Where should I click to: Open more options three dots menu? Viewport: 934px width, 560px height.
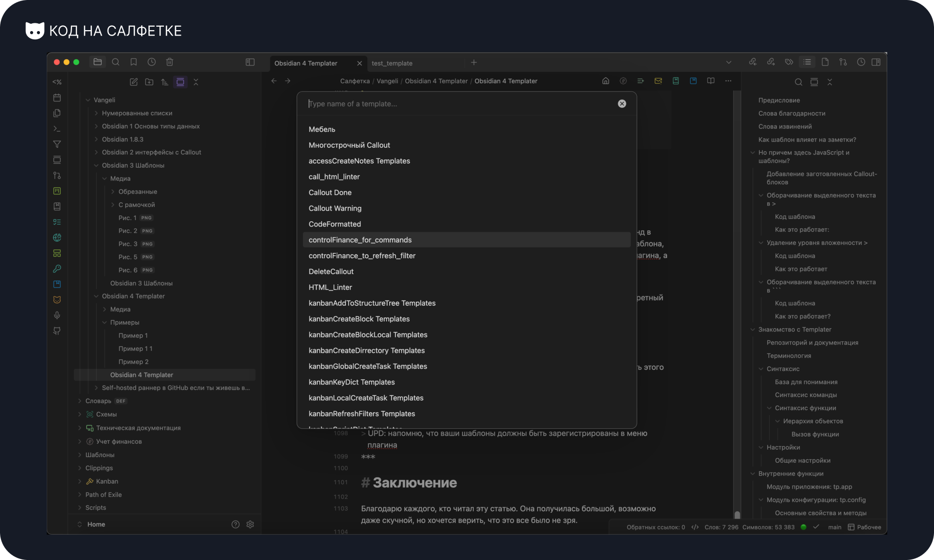pos(728,81)
